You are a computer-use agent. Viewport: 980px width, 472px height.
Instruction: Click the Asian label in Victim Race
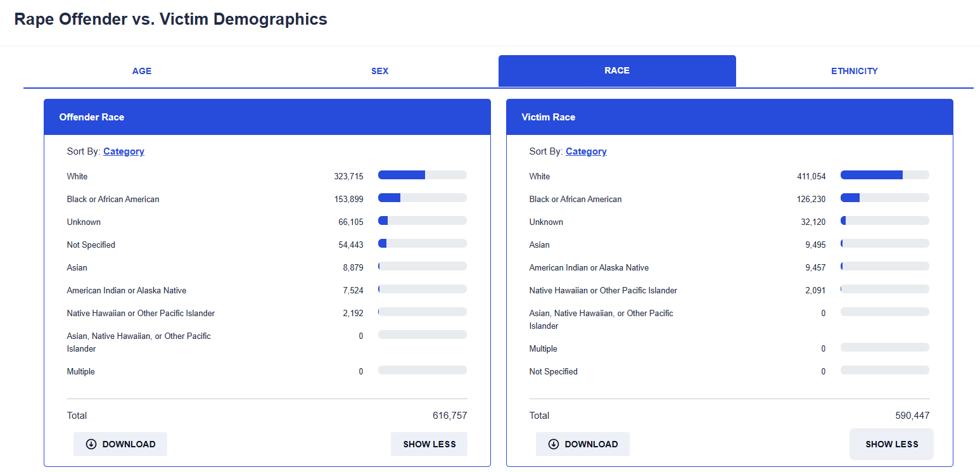click(x=540, y=245)
